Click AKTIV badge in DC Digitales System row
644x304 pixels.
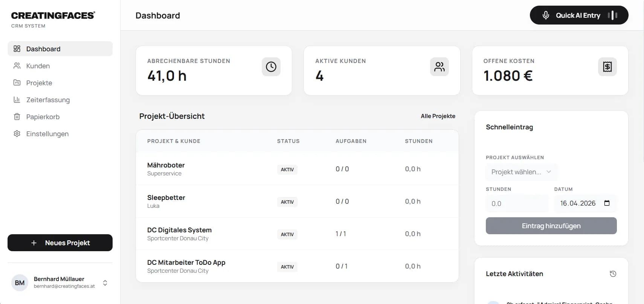point(287,234)
